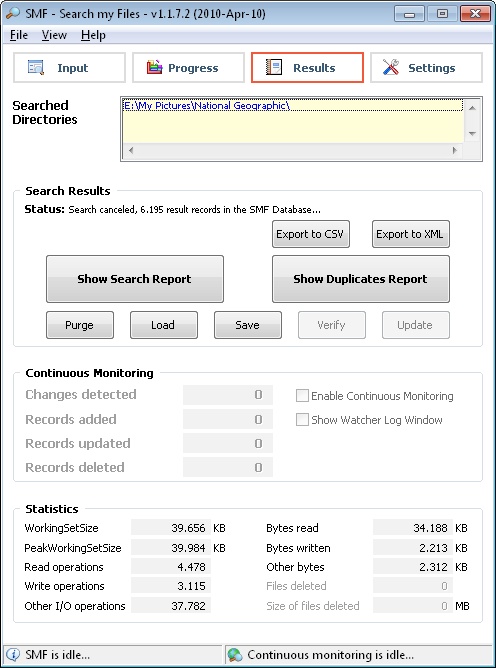Click the Write operations value 3.115
Image resolution: width=496 pixels, height=668 pixels.
click(170, 586)
